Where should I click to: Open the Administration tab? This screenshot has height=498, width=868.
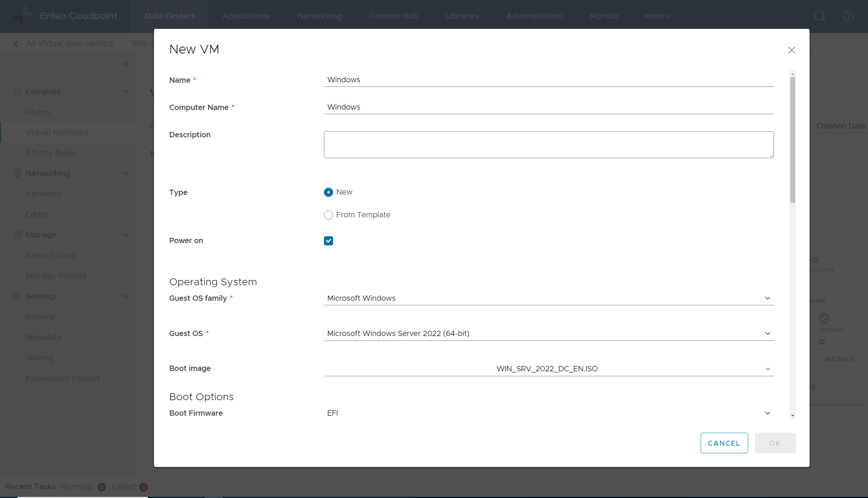tap(534, 16)
